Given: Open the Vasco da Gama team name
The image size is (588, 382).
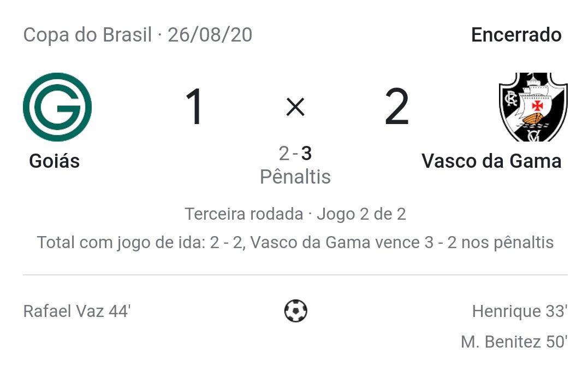Looking at the screenshot, I should coord(491,161).
